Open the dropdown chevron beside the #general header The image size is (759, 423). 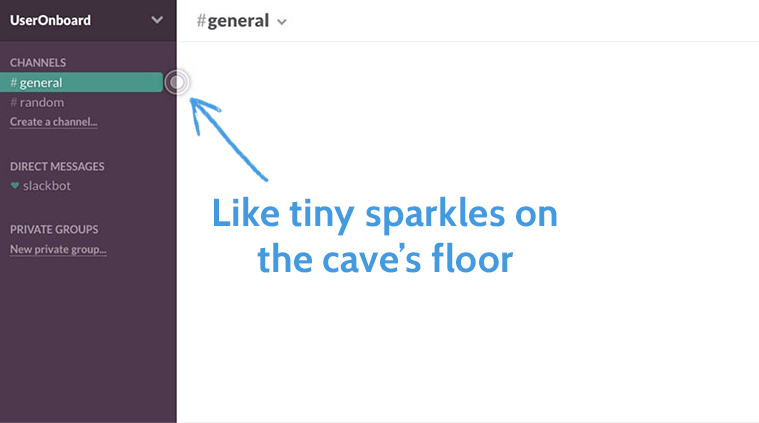point(282,22)
